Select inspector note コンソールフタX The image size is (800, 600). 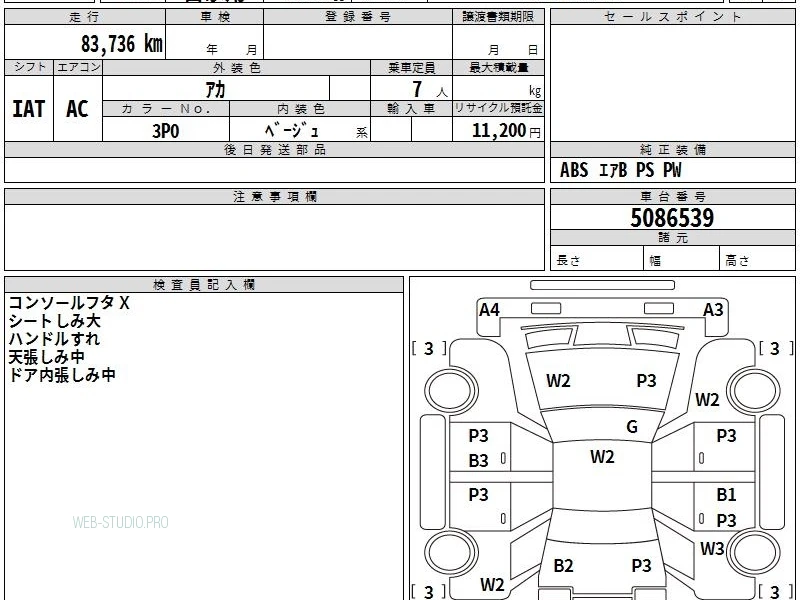(x=69, y=303)
